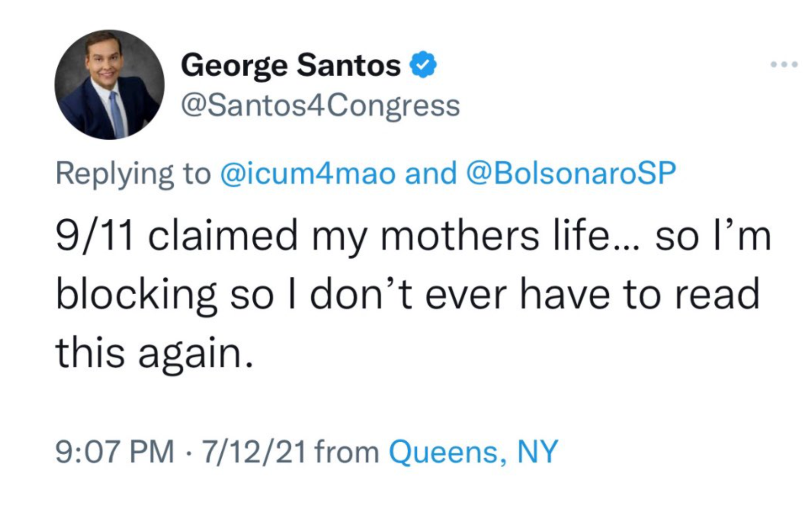Viewport: 812px width, 513px height.
Task: Open the @icum4mao mention
Action: click(308, 174)
